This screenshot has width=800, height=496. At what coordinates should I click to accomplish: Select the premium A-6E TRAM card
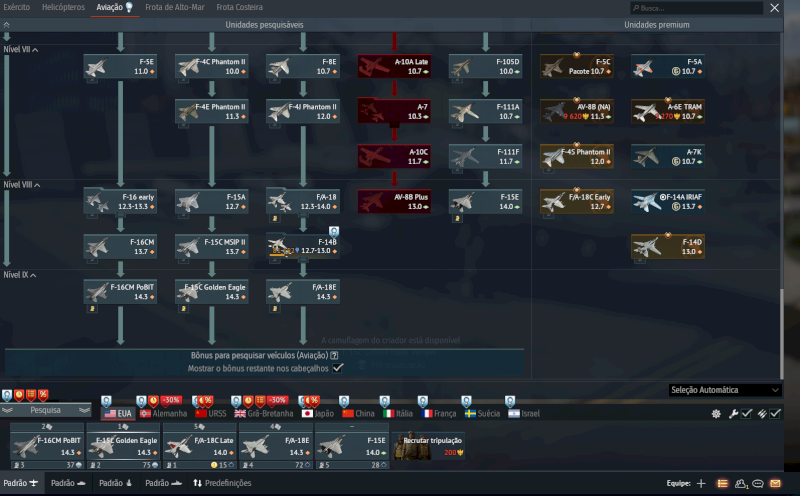coord(668,111)
